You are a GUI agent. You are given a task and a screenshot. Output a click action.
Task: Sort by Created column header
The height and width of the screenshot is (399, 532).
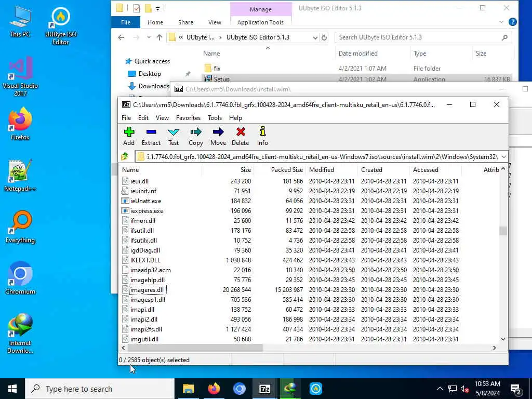(384, 170)
